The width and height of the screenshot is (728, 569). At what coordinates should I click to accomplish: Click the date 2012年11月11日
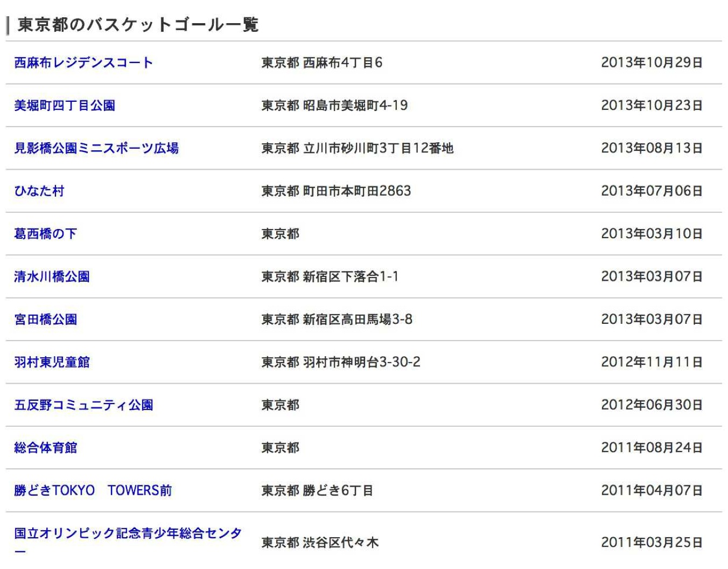pos(652,362)
